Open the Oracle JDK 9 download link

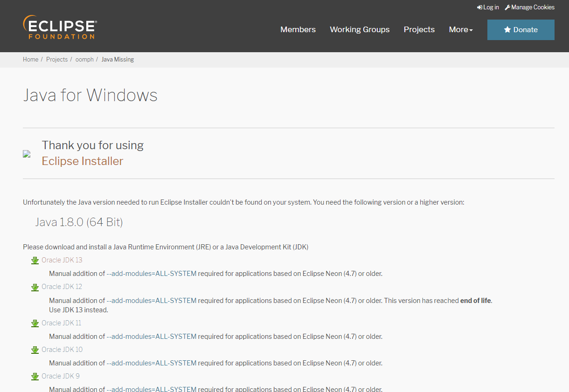coord(61,376)
